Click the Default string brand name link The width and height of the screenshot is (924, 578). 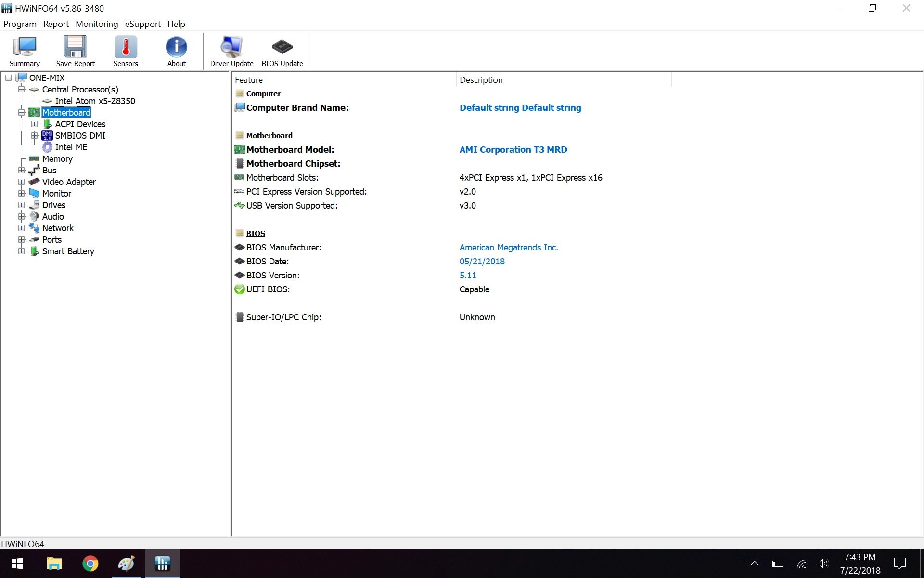pos(520,108)
